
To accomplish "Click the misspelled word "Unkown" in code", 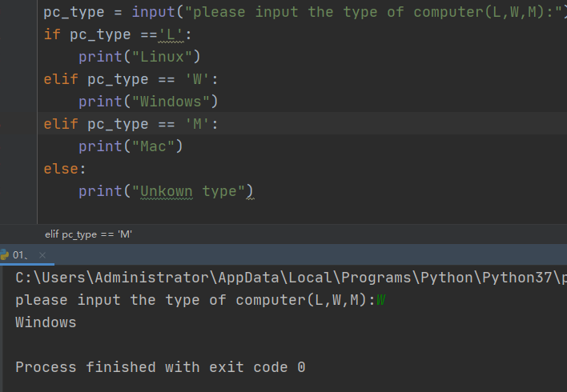I will pos(167,191).
